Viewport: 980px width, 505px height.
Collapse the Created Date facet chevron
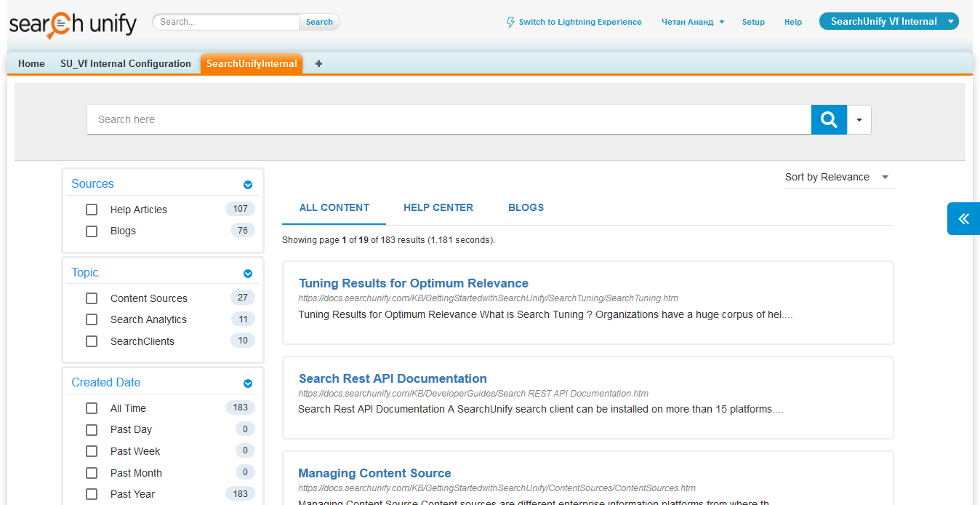[248, 383]
